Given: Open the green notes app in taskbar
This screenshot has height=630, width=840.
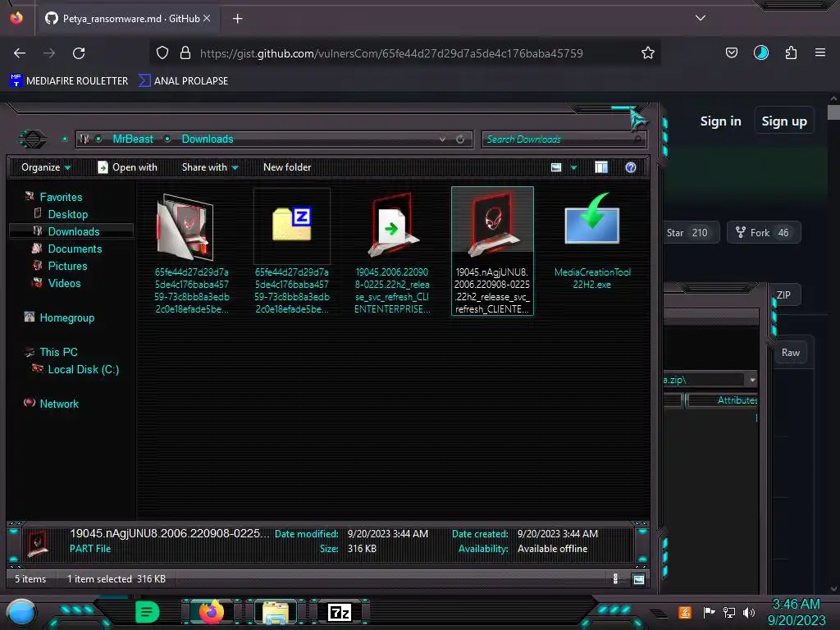Looking at the screenshot, I should [x=148, y=612].
